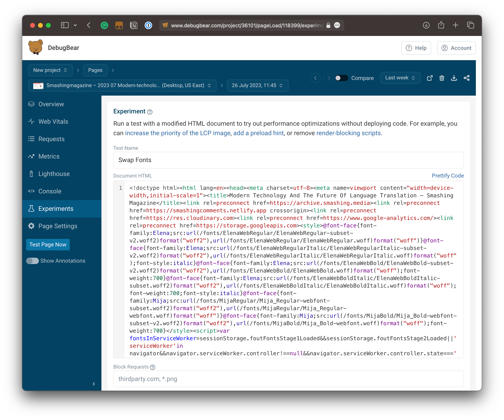Open Requests using the list icon
Viewport: 504px width, 420px height.
tap(32, 139)
